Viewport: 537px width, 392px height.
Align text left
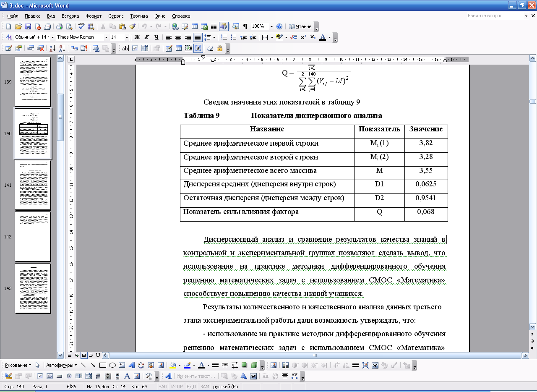tap(168, 37)
